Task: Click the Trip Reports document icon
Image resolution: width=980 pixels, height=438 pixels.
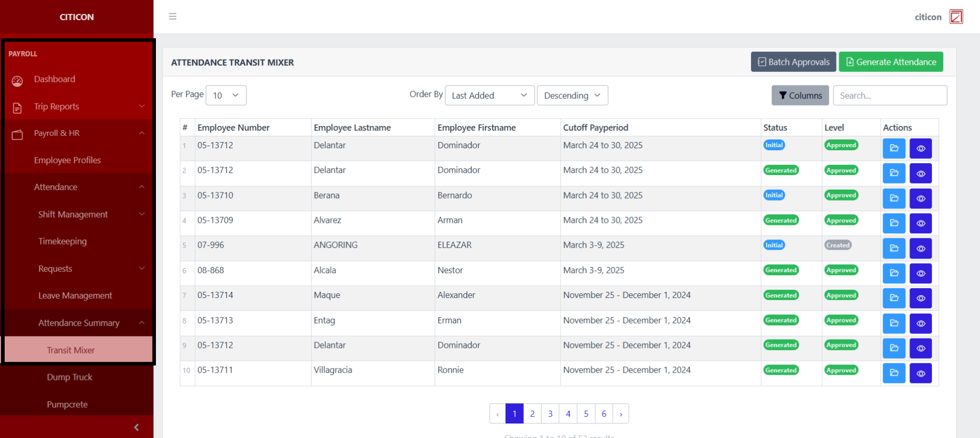Action: pyautogui.click(x=18, y=107)
